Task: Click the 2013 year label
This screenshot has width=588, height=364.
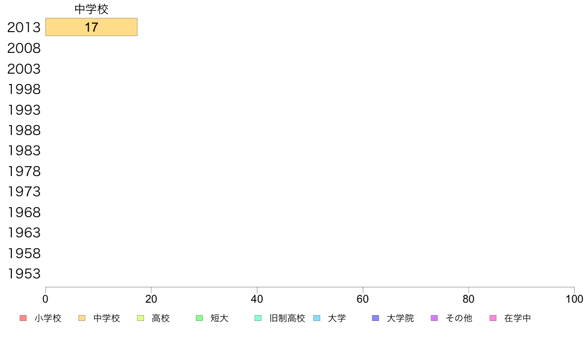Action: [x=24, y=27]
